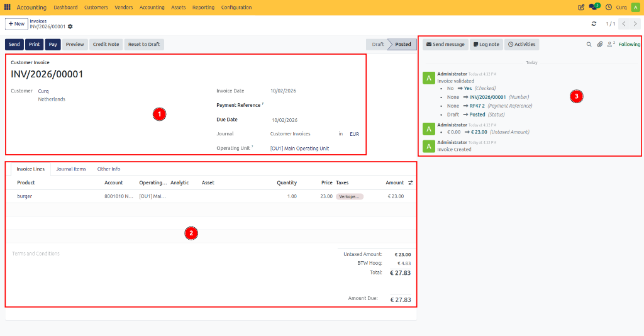Click Send message in chatter
This screenshot has width=644, height=336.
(445, 45)
